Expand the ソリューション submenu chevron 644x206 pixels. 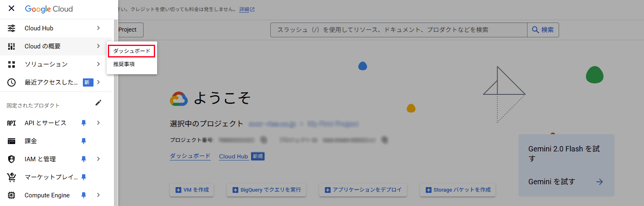(x=98, y=64)
